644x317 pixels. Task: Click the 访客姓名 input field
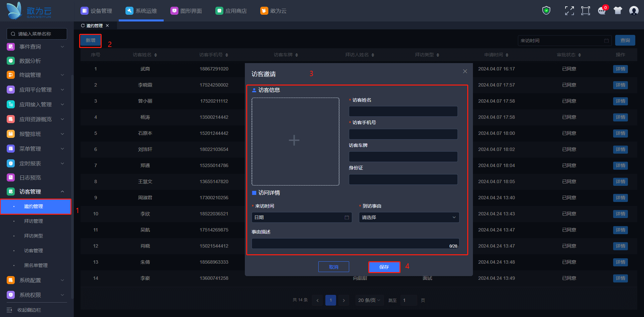click(403, 111)
